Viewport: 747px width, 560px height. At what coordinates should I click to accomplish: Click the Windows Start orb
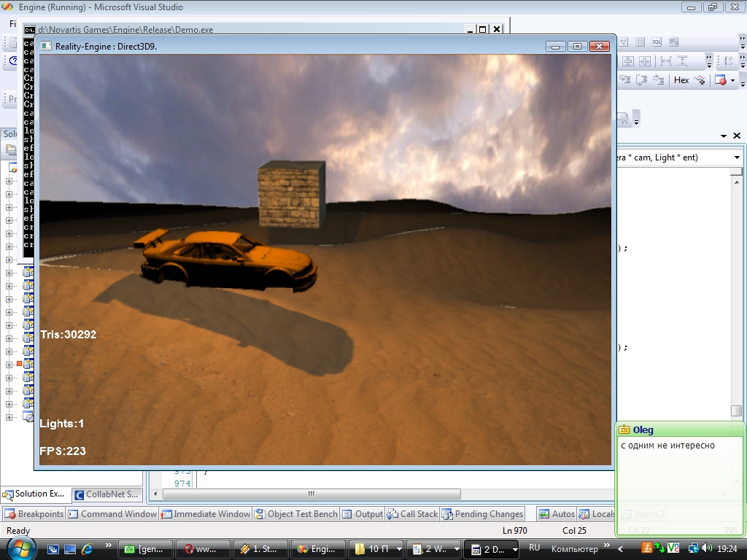[x=19, y=548]
